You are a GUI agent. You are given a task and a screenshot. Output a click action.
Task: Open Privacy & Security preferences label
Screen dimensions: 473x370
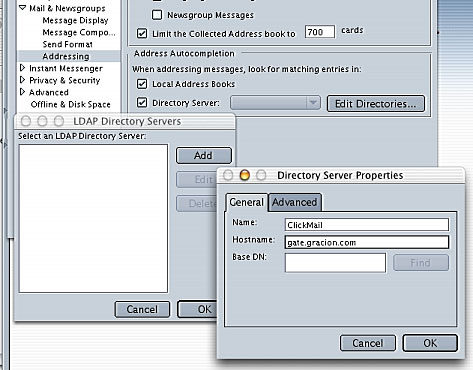[65, 80]
